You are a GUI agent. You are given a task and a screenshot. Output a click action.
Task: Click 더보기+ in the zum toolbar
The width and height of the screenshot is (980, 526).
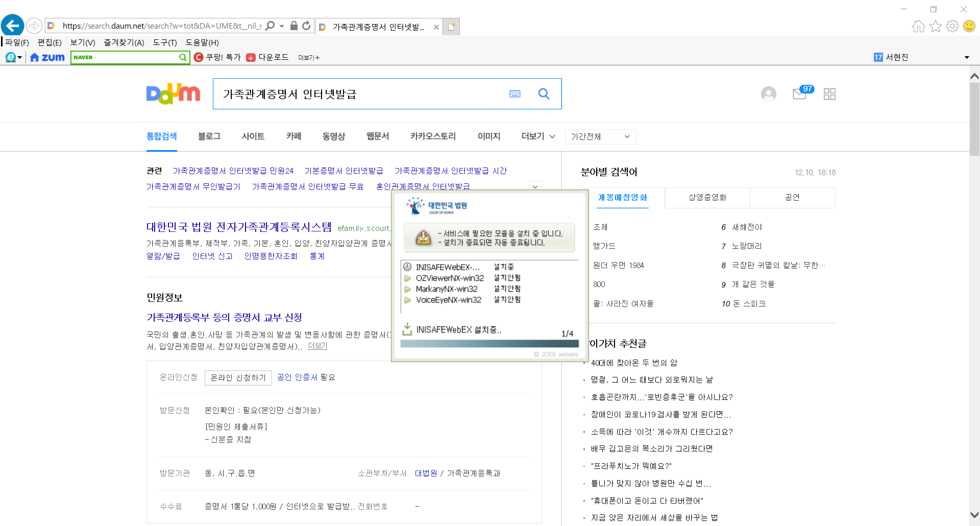click(309, 58)
